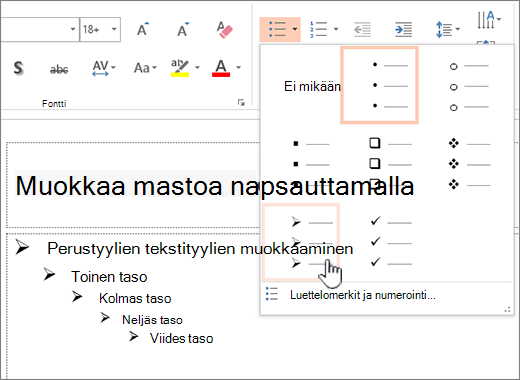Open the Fontti dialog launcher

tap(241, 103)
